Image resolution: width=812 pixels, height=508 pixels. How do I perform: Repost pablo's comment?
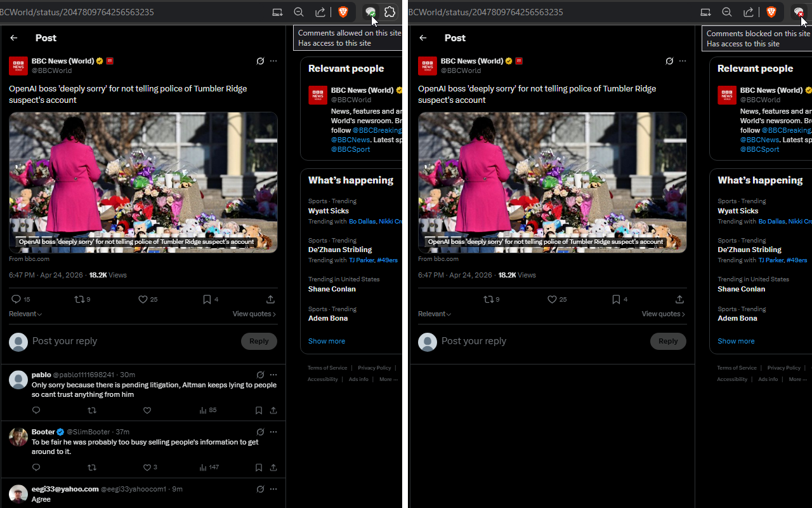[91, 410]
